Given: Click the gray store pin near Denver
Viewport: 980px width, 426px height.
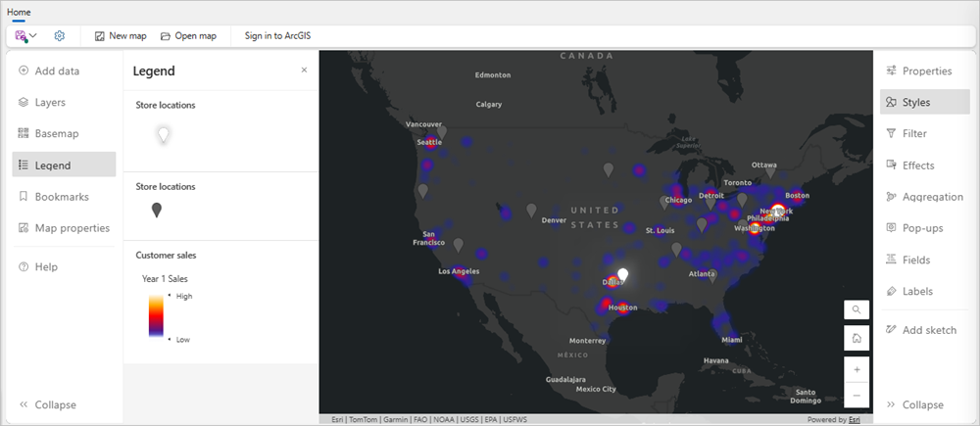Looking at the screenshot, I should point(531,211).
